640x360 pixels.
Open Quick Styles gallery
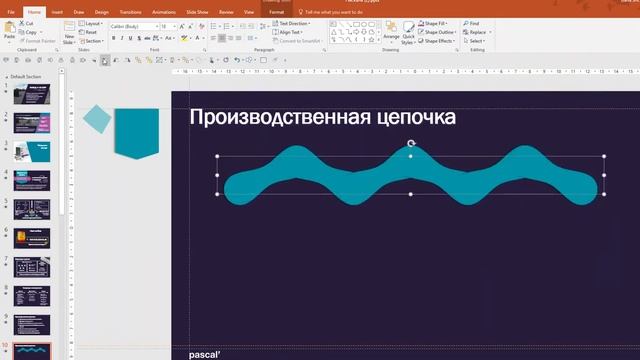pyautogui.click(x=408, y=33)
